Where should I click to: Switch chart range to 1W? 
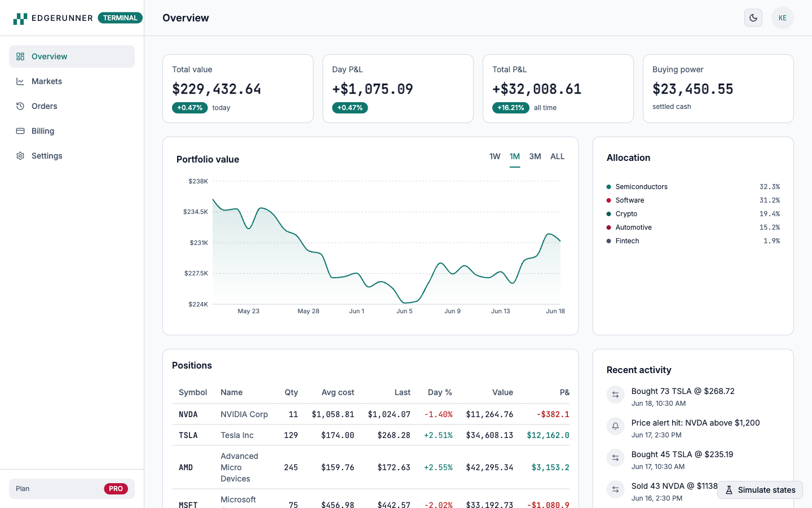pos(495,156)
